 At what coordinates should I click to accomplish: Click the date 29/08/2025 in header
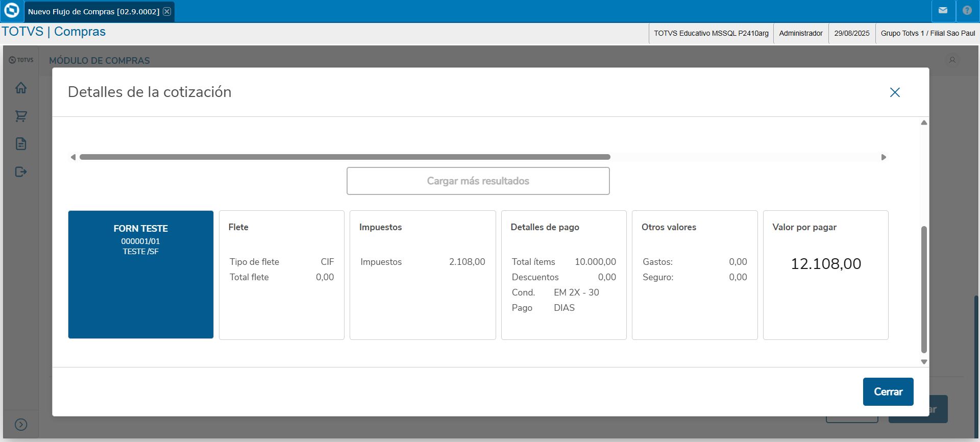(x=852, y=33)
